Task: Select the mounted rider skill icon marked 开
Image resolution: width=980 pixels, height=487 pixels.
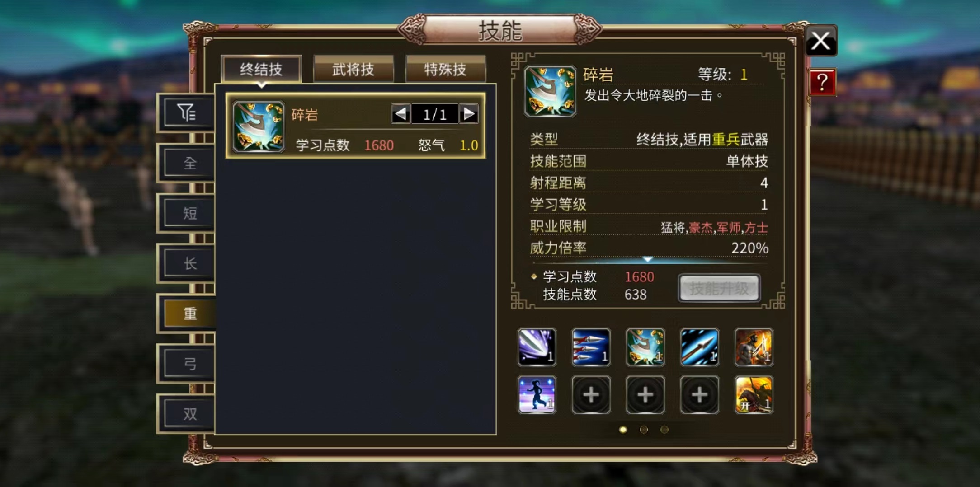Action: coord(754,394)
